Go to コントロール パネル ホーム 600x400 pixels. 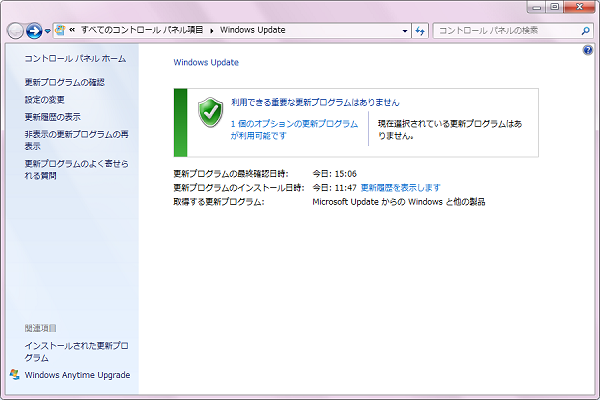tap(75, 59)
